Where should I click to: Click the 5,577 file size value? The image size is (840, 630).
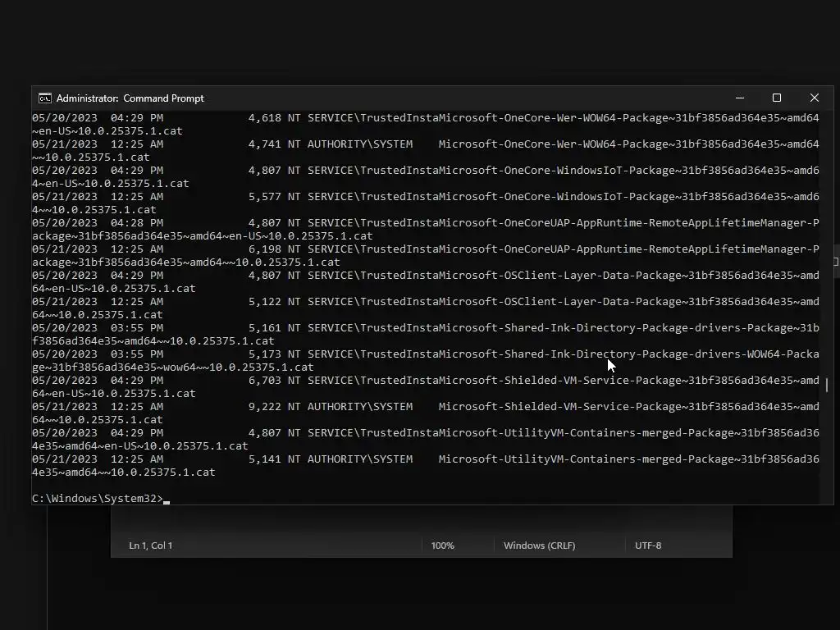[265, 197]
